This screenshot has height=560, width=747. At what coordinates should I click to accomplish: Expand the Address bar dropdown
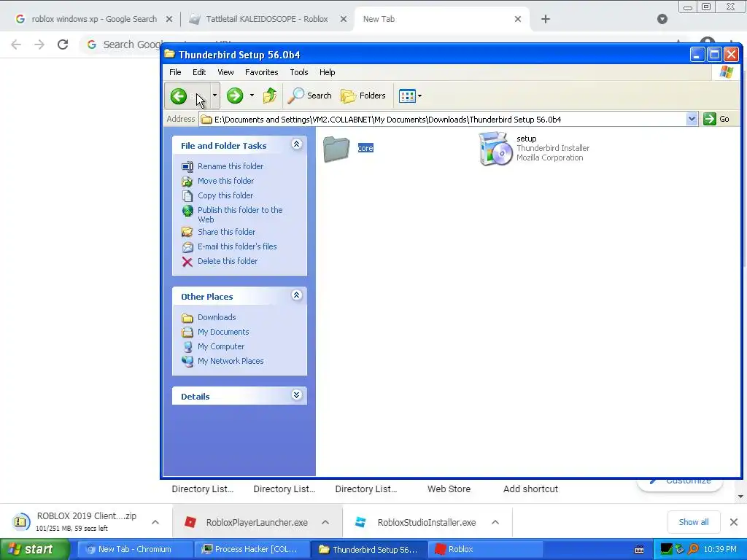(692, 119)
